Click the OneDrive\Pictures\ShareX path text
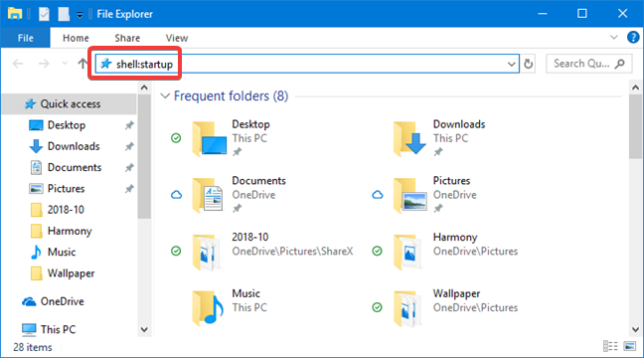644x358 pixels. 292,252
